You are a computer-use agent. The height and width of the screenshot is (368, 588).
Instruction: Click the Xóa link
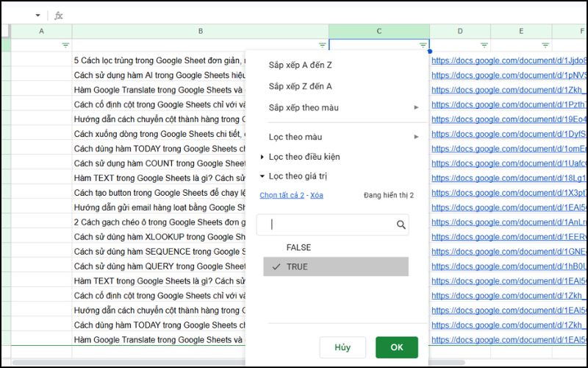317,195
